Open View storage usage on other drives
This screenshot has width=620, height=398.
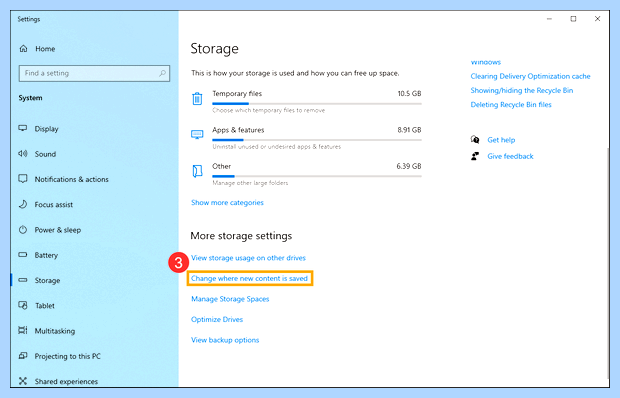pos(248,258)
